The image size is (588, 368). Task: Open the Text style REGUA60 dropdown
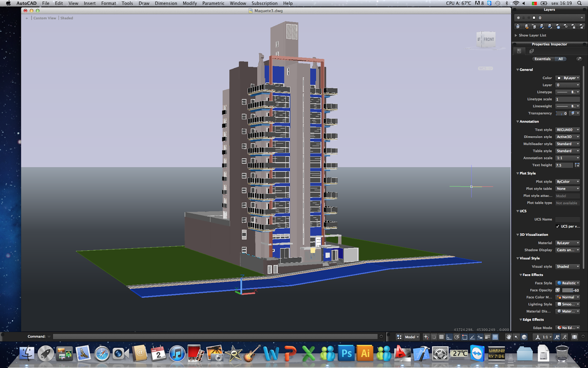[x=568, y=130]
